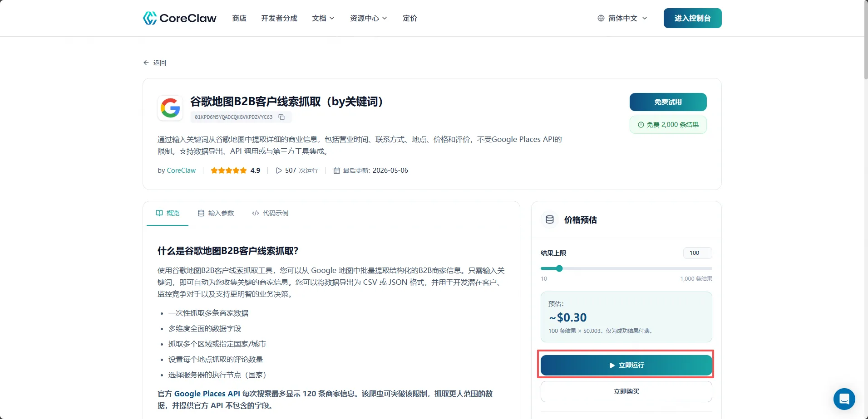
Task: Click the 4.9 star rating
Action: 235,171
